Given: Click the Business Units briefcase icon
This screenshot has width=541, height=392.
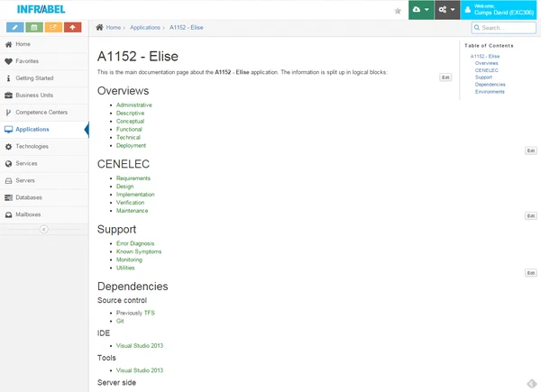Looking at the screenshot, I should [9, 96].
